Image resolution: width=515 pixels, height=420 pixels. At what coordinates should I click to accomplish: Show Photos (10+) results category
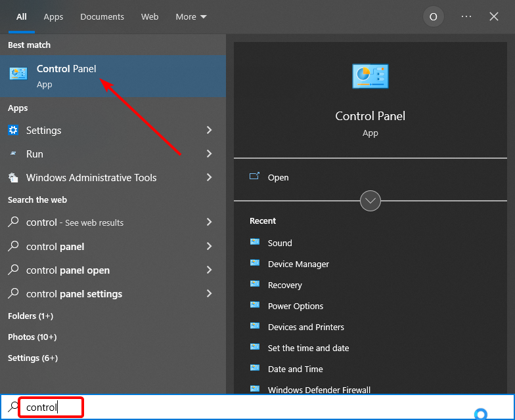[x=32, y=337]
